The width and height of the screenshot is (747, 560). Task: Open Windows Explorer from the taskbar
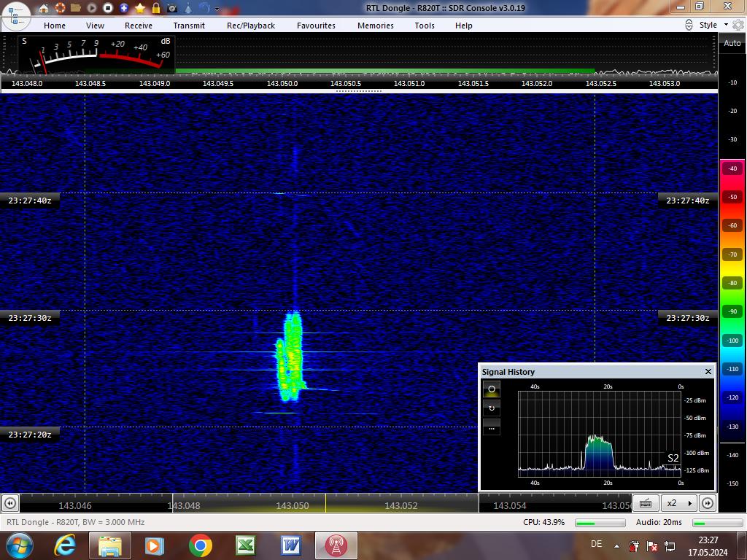(110, 545)
